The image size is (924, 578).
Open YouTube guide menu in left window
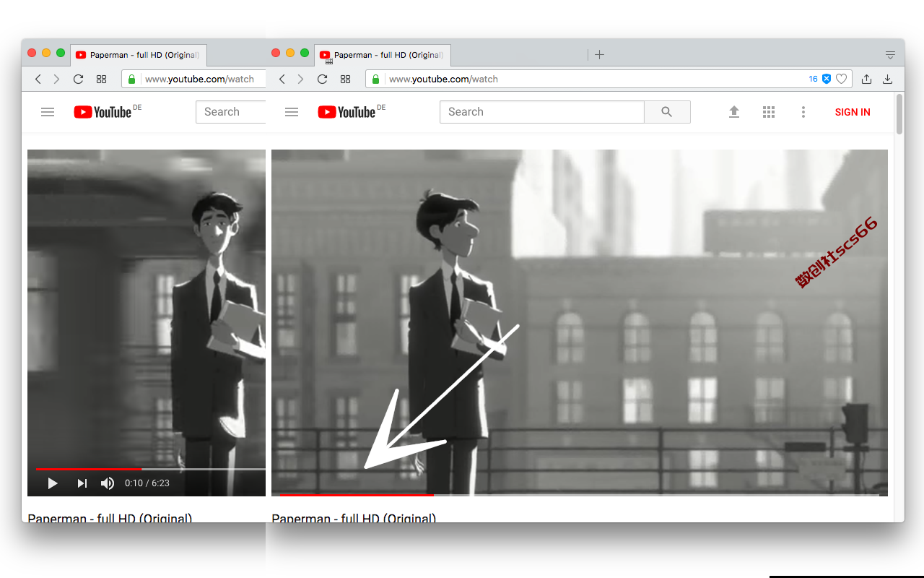pos(48,112)
